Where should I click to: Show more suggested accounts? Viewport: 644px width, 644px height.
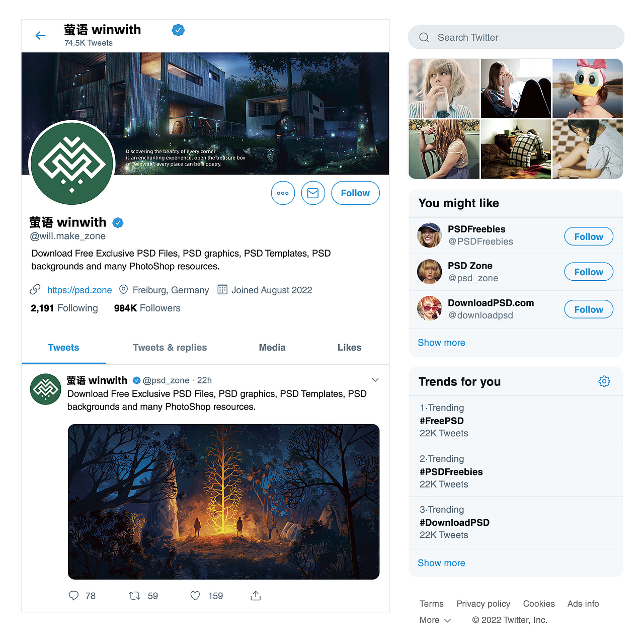(441, 343)
